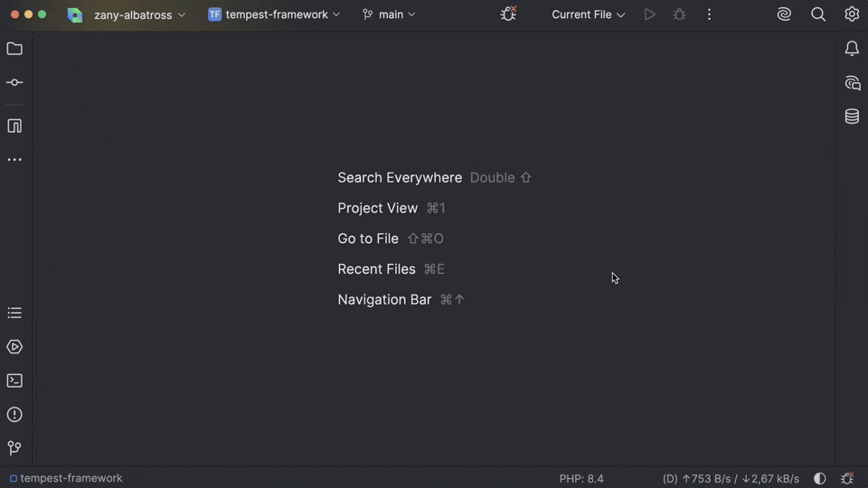Open the Services tool window
The height and width of the screenshot is (488, 868).
(14, 347)
